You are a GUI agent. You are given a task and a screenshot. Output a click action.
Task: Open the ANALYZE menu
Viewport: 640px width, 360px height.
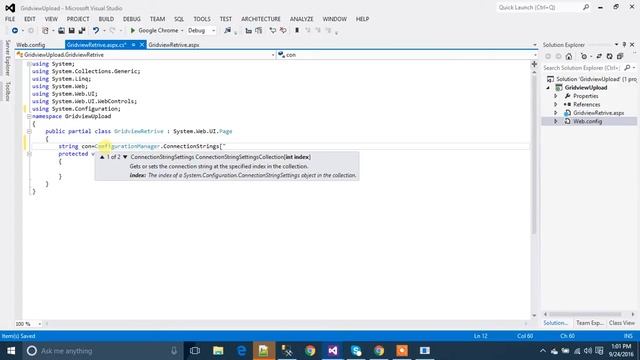302,19
